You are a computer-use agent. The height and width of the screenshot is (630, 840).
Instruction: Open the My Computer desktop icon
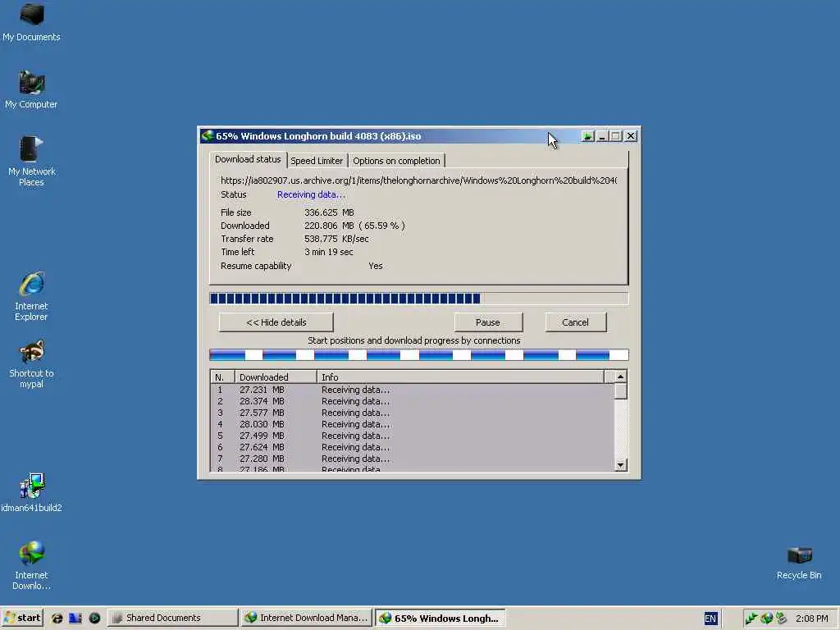(x=31, y=90)
